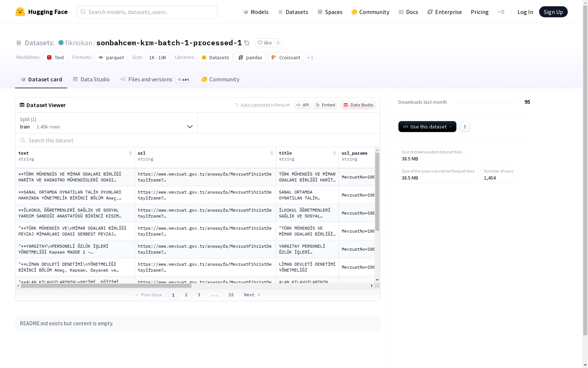Open the Pricing page
Image resolution: width=588 pixels, height=368 pixels.
click(x=480, y=12)
